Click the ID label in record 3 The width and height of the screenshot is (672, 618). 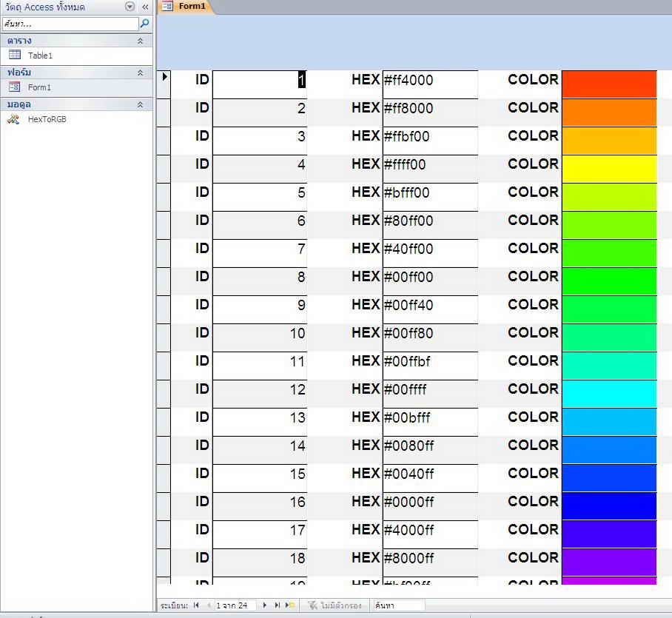(202, 136)
